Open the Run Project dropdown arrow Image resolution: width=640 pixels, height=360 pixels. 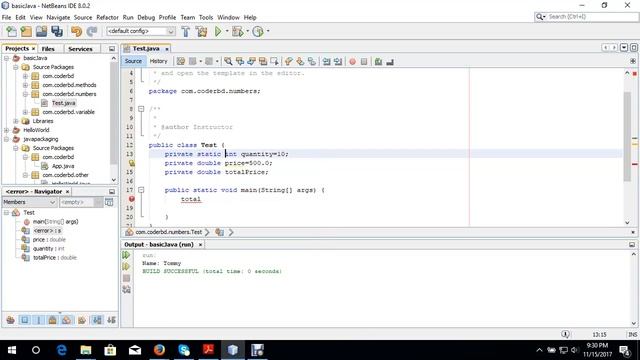(227, 31)
